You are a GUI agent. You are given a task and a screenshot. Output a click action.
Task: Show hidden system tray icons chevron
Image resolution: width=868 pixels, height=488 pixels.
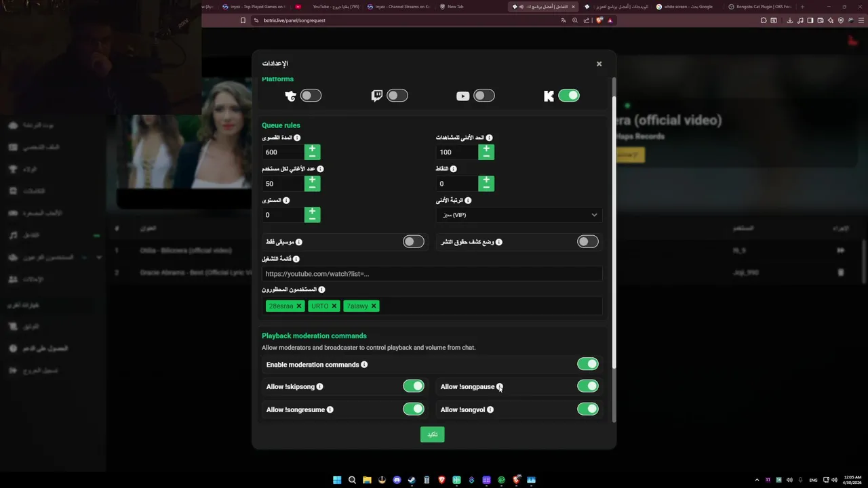[x=757, y=480]
